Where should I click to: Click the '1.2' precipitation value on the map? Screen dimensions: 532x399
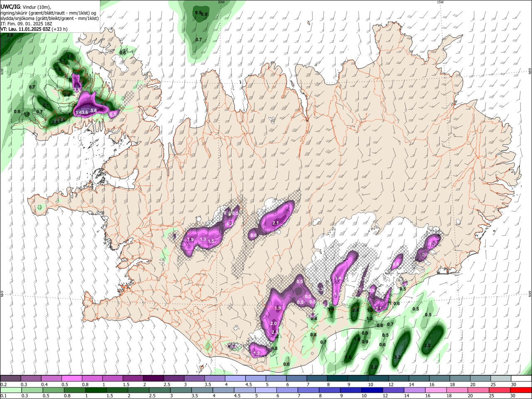click(256, 354)
